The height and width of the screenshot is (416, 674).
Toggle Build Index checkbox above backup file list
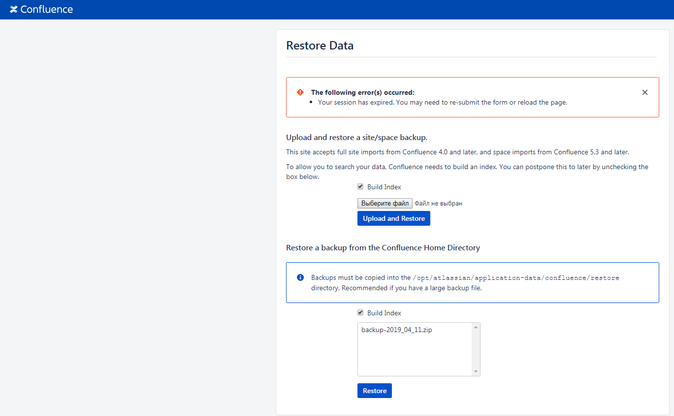(x=360, y=312)
